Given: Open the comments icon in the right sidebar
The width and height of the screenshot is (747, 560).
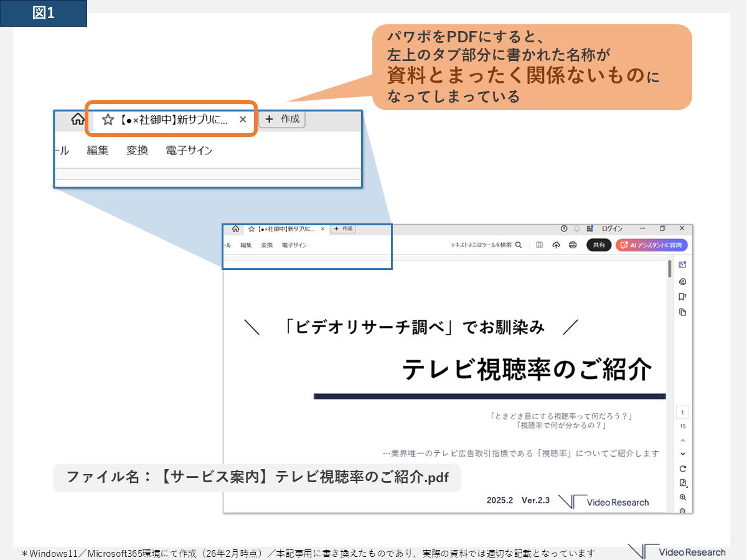Looking at the screenshot, I should 683,281.
